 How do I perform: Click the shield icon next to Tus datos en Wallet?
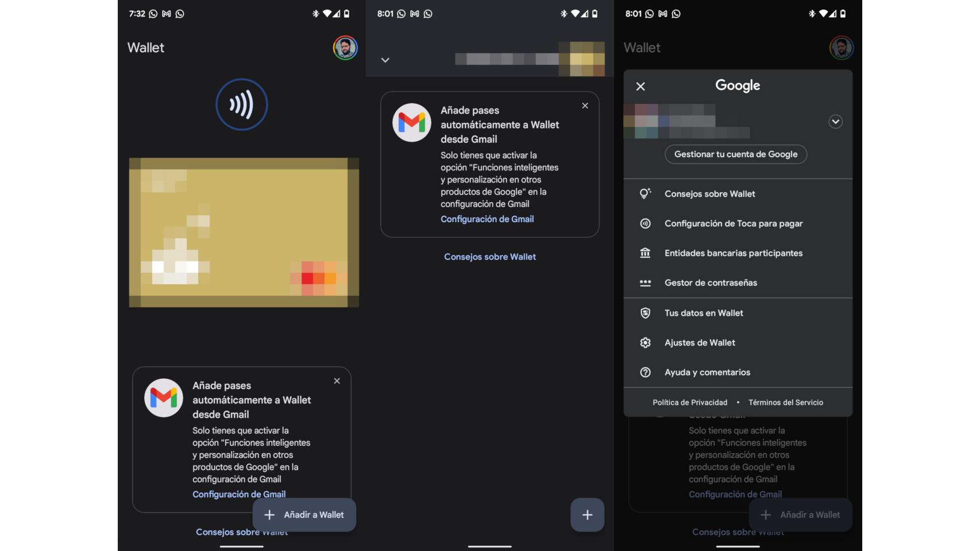point(646,313)
